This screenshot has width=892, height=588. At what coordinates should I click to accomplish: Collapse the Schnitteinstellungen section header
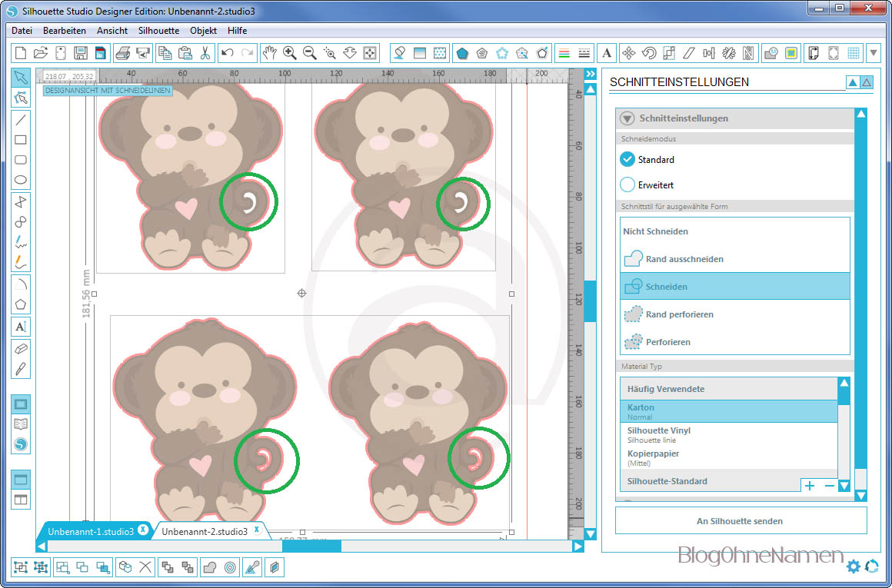(x=627, y=118)
